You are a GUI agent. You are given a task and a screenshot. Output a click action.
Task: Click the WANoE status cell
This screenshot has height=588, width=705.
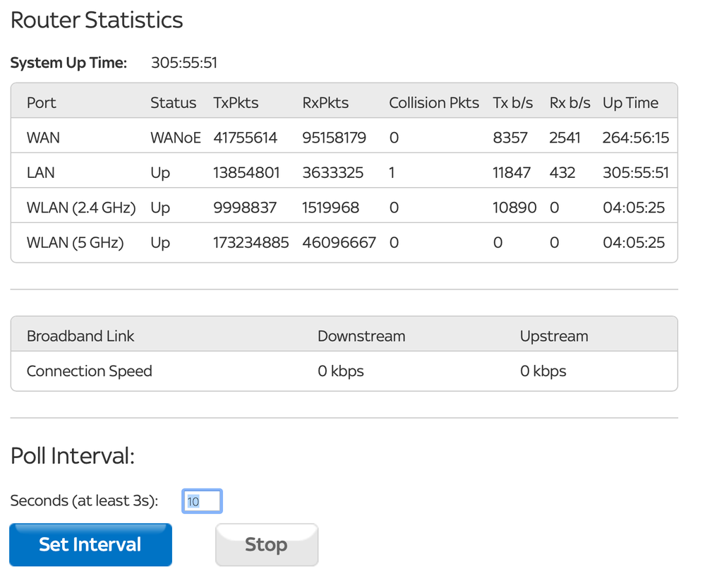click(175, 138)
